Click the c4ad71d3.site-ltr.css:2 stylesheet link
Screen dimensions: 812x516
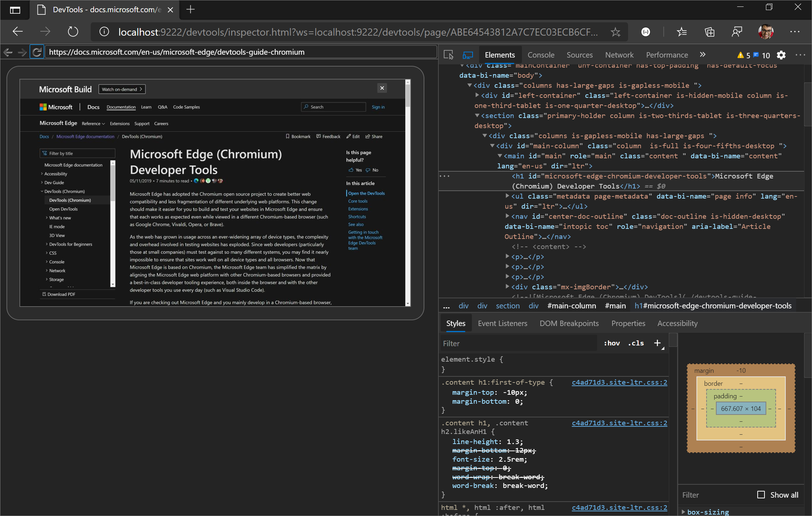click(x=619, y=381)
